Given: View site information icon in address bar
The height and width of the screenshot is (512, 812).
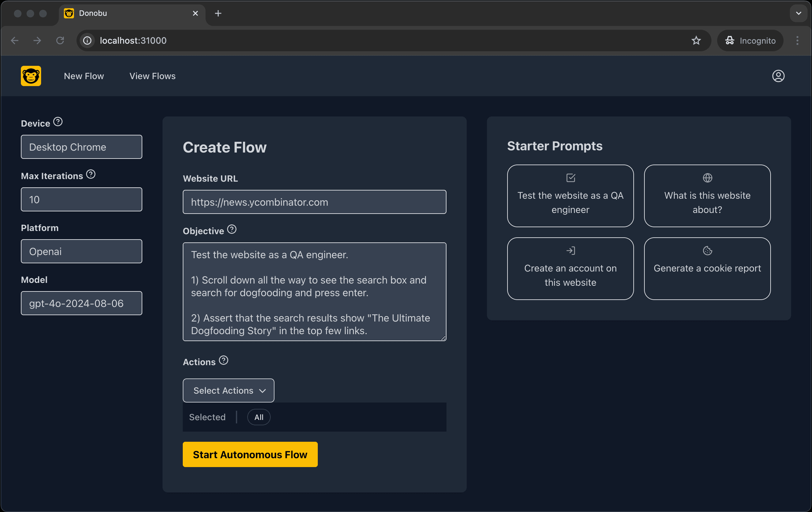Looking at the screenshot, I should tap(87, 41).
